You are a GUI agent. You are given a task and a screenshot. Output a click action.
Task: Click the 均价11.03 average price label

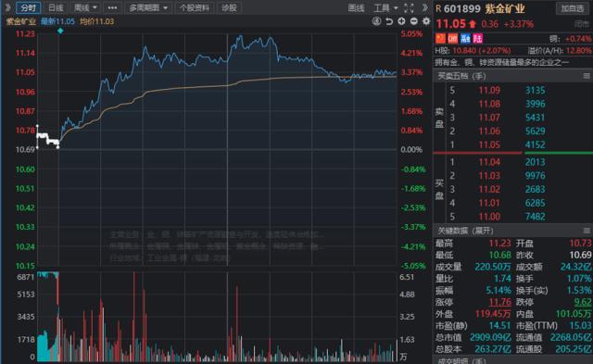(x=96, y=21)
